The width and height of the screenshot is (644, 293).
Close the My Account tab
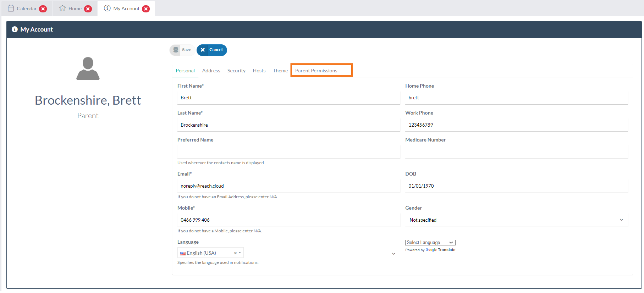(146, 9)
